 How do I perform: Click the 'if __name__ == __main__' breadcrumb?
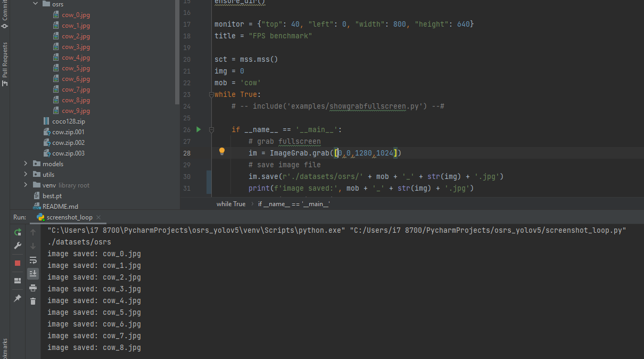point(294,204)
